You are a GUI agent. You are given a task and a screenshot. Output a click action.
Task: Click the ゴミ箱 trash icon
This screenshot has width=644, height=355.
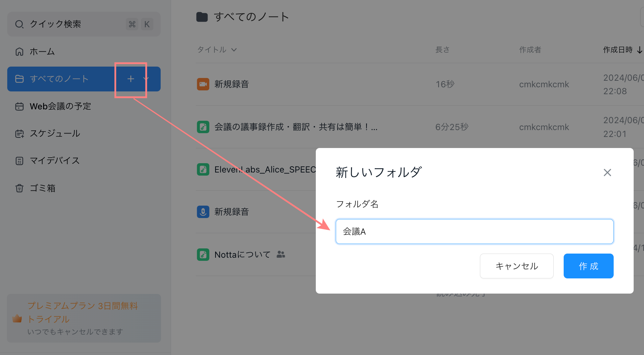point(19,188)
